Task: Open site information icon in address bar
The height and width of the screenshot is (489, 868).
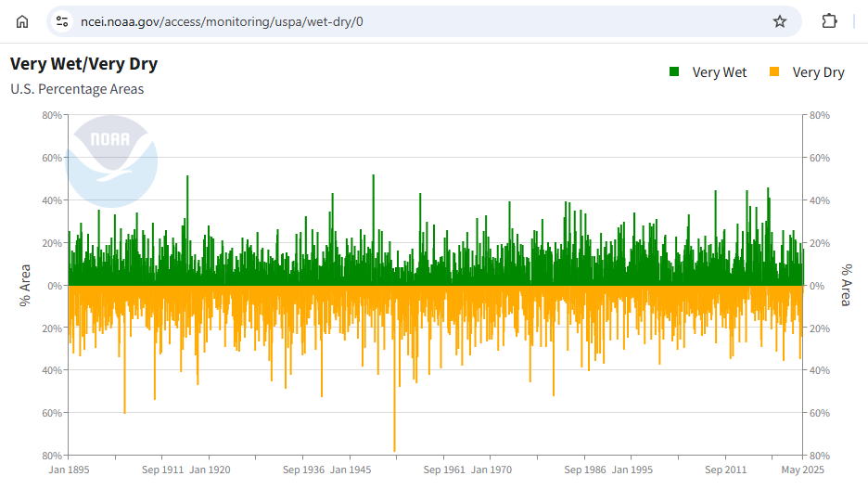Action: tap(62, 21)
